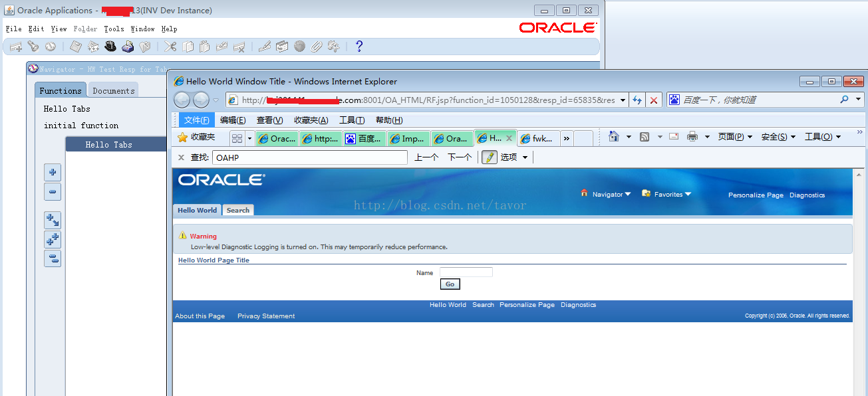Close the IE find bar with X
Screen dimensions: 868x396
click(181, 157)
